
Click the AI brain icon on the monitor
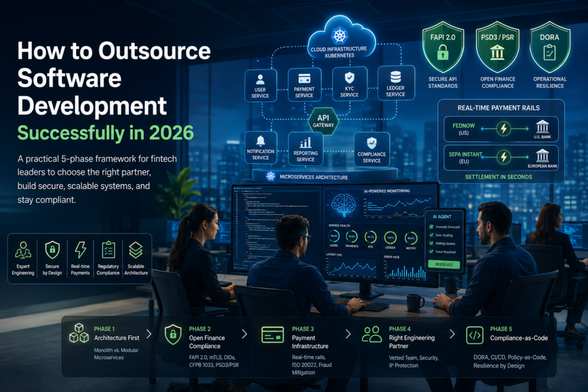343,205
